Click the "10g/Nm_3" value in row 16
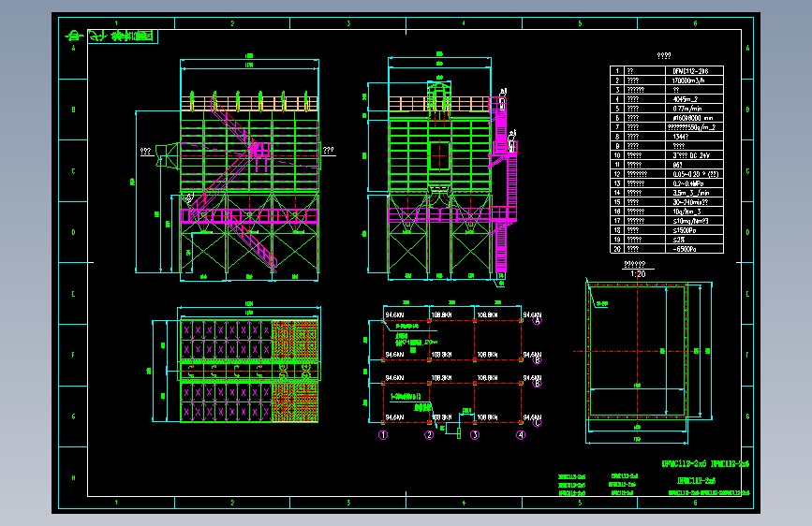This screenshot has width=812, height=526. point(687,212)
